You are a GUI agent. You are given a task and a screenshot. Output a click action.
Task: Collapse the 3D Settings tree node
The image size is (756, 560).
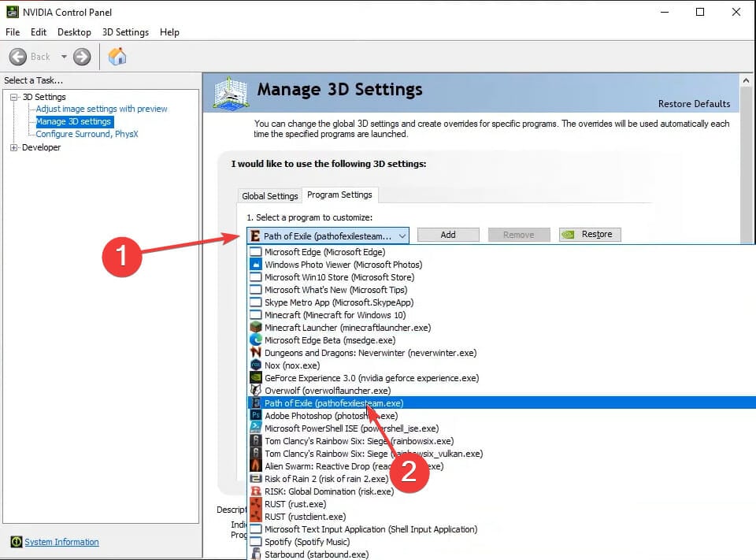click(x=14, y=97)
